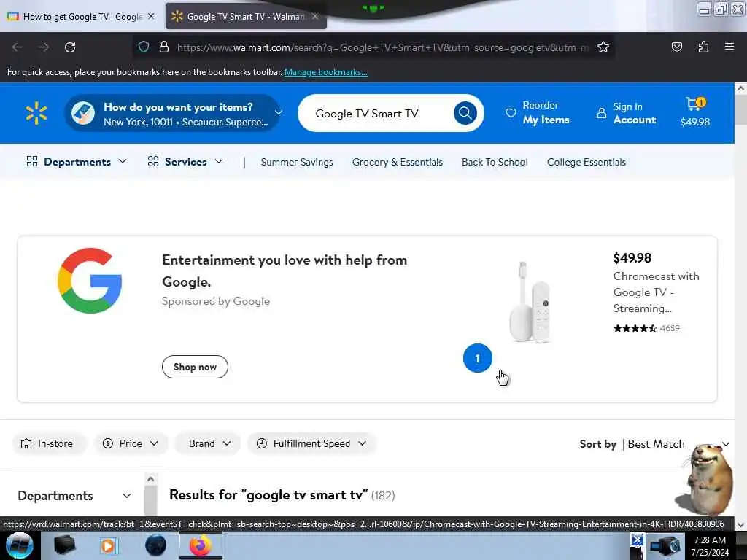The image size is (747, 560).
Task: Open the Services dropdown menu
Action: tap(185, 162)
